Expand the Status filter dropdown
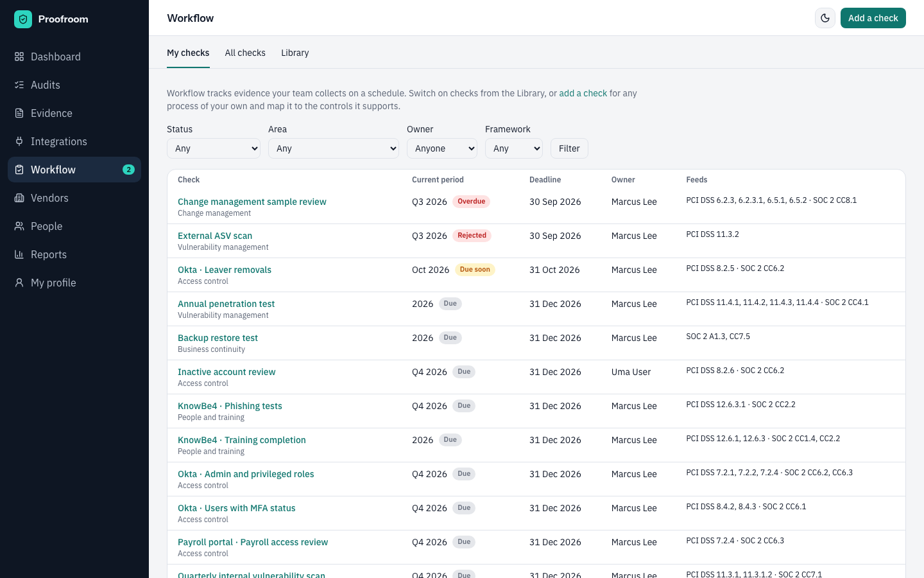This screenshot has height=578, width=924. click(214, 148)
